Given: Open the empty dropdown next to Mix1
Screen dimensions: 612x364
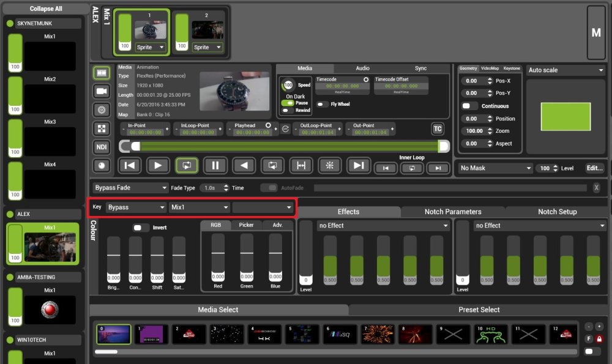Looking at the screenshot, I should point(263,207).
